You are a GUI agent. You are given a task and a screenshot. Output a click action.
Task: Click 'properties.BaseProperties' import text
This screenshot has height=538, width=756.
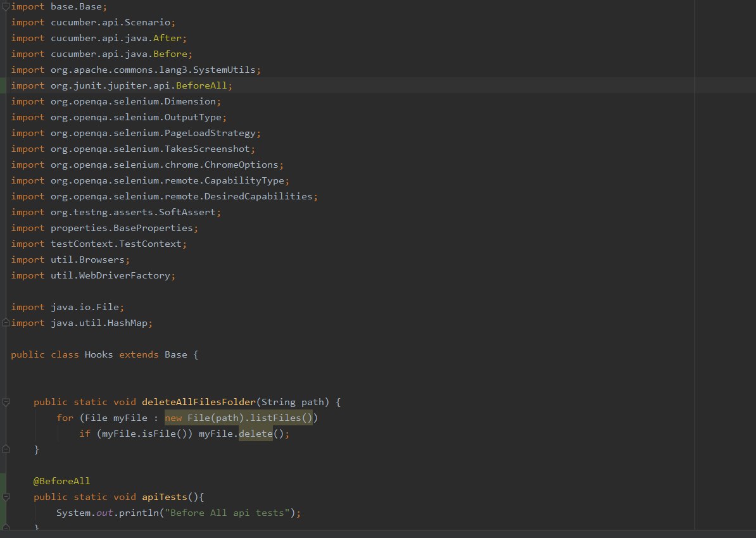122,228
